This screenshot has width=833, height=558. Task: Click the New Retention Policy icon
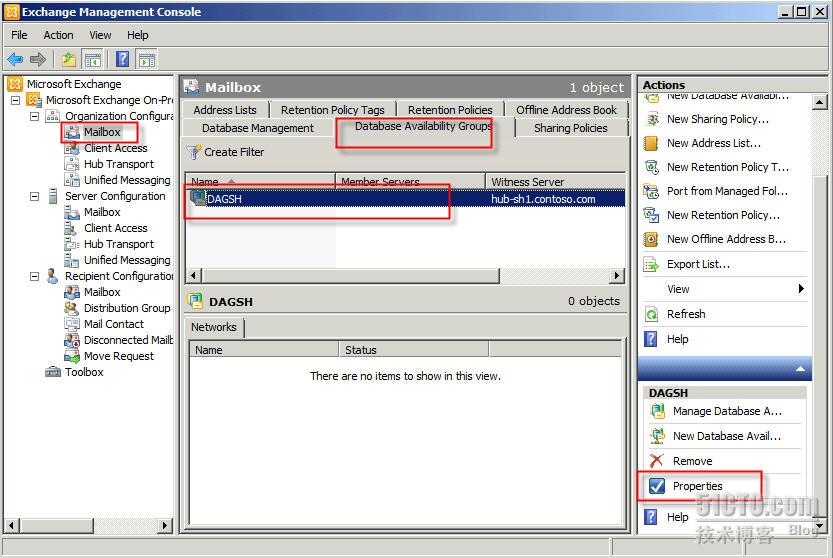click(651, 215)
